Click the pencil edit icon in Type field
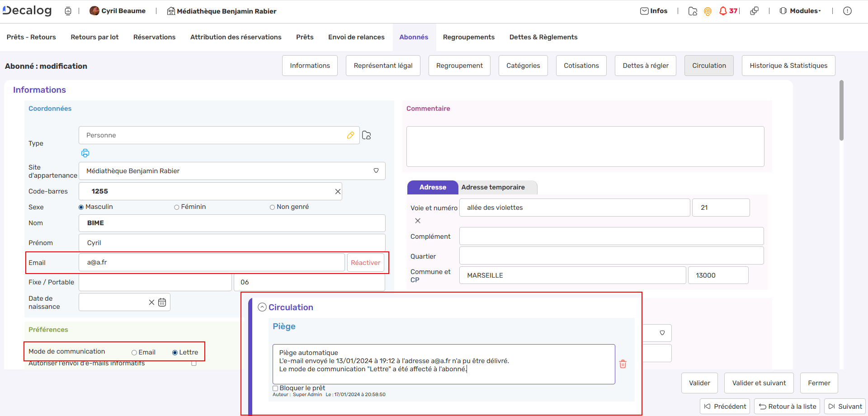Screen dimensions: 868x416 point(350,135)
